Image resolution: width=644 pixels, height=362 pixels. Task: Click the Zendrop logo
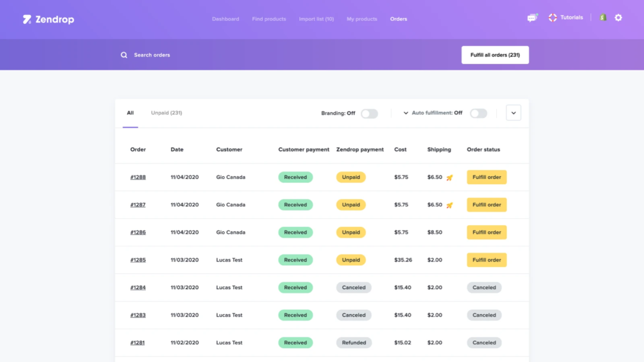pos(48,19)
